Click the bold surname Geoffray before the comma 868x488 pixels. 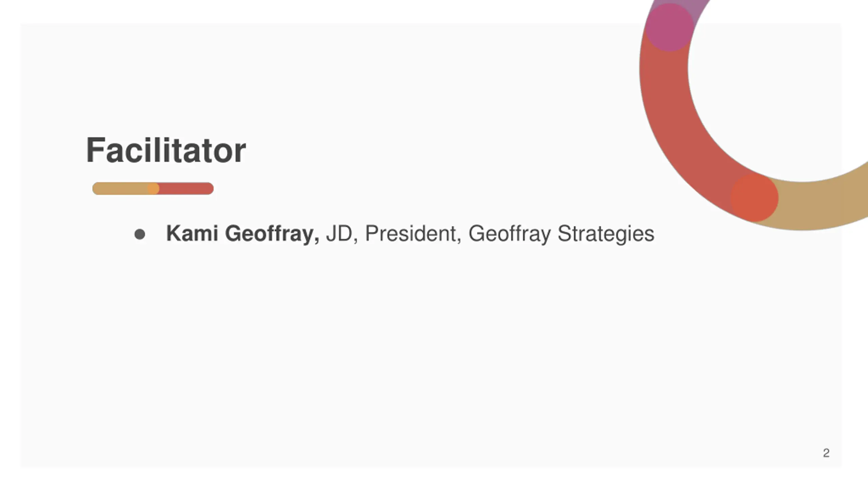[x=270, y=234]
